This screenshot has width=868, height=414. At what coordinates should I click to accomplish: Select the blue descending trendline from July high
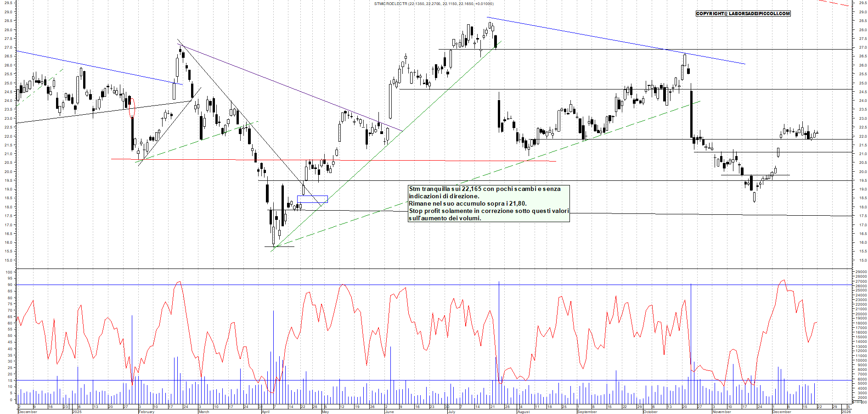pyautogui.click(x=615, y=40)
